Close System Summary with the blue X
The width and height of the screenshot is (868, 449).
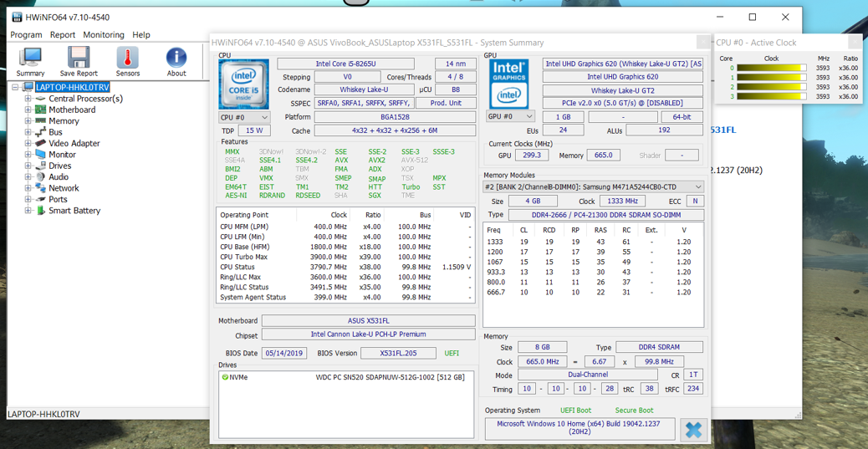693,430
